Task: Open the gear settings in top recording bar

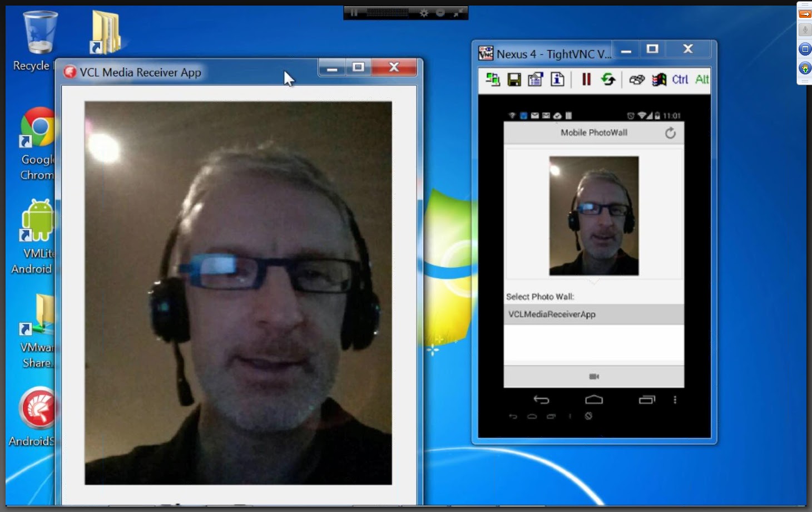Action: coord(424,13)
